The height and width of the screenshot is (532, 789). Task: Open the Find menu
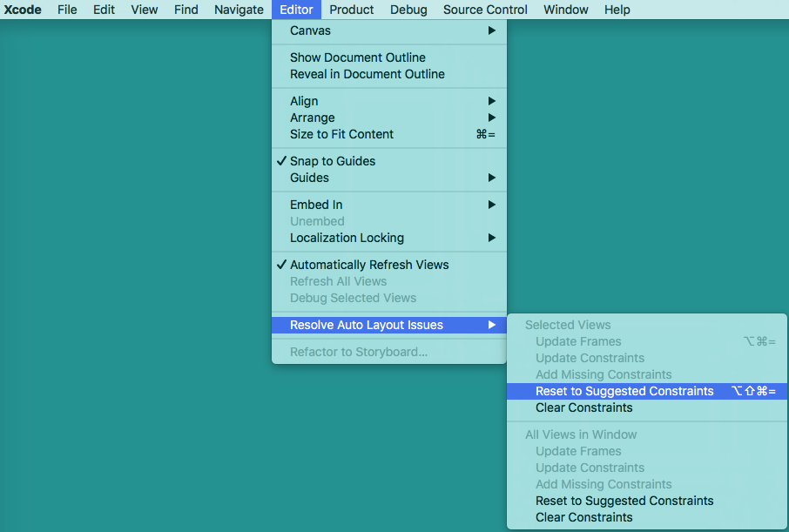point(185,10)
